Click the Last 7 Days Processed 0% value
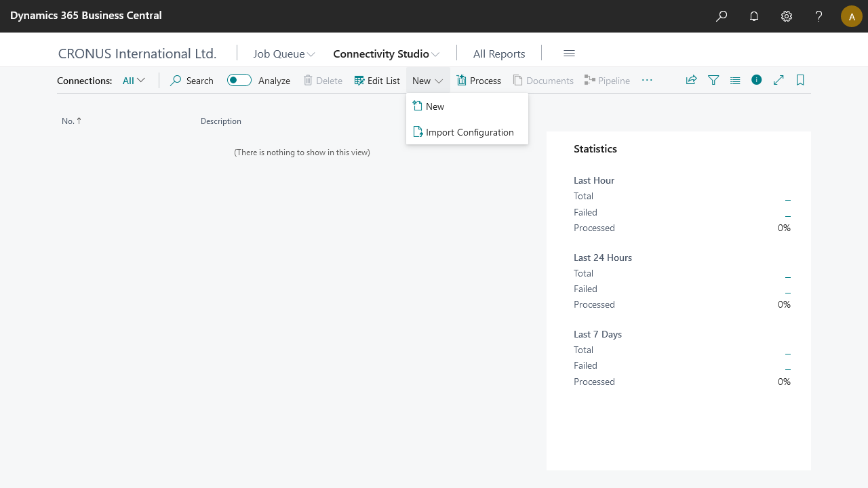The height and width of the screenshot is (488, 868). click(784, 382)
